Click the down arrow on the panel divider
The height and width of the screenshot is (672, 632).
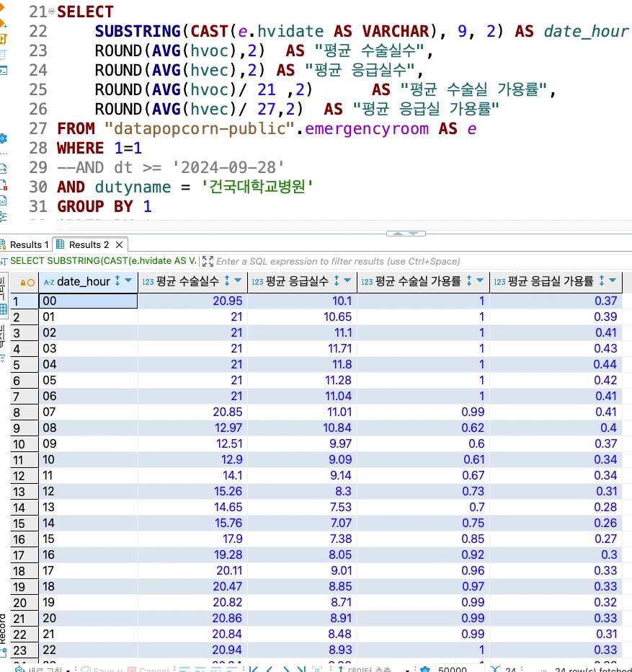tap(414, 234)
